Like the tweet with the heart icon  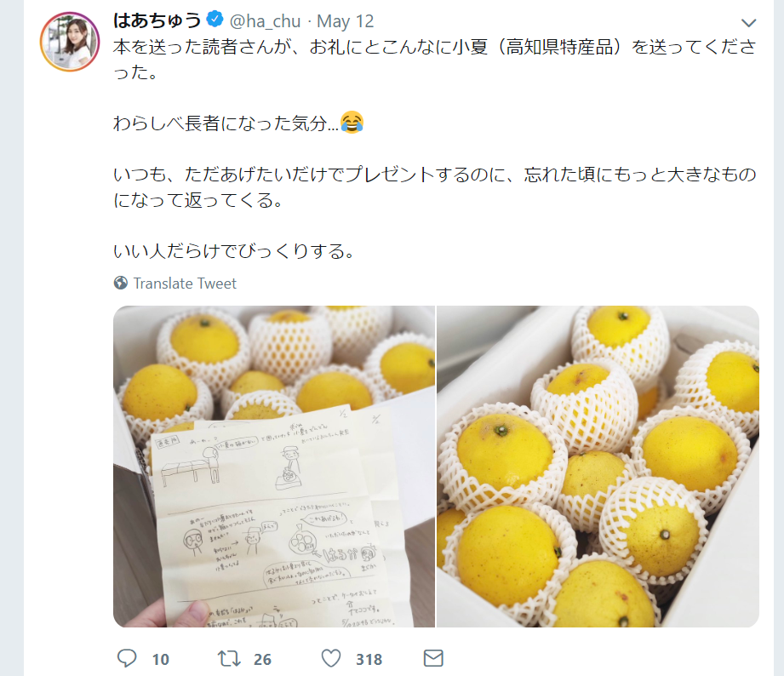coord(331,658)
